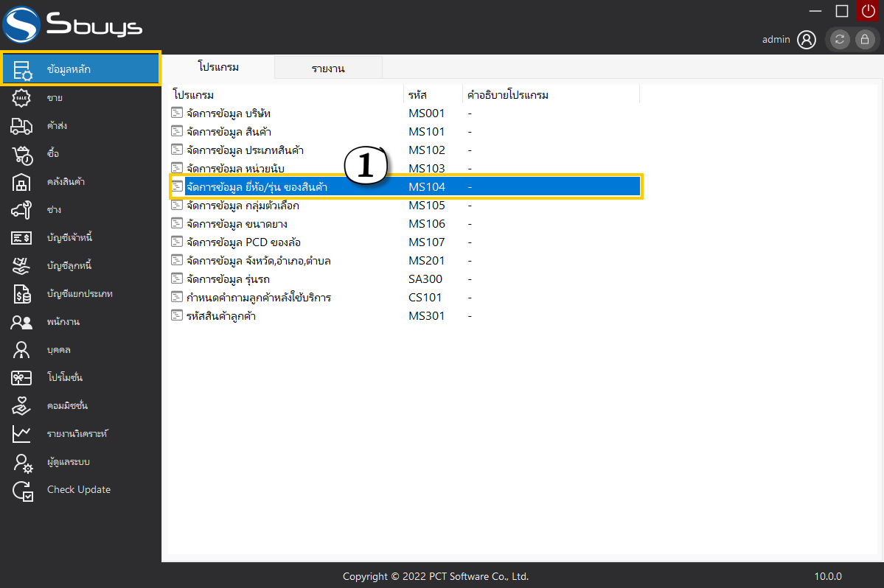Select the SA300 car model row
The height and width of the screenshot is (588, 884).
click(227, 279)
